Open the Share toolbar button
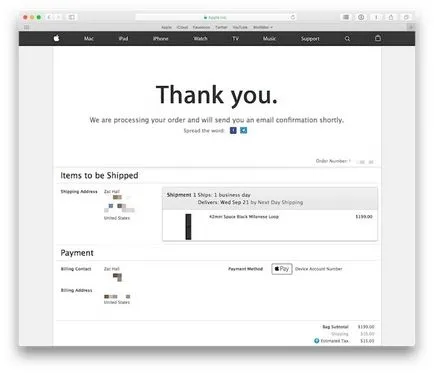This screenshot has height=373, width=434. (391, 17)
